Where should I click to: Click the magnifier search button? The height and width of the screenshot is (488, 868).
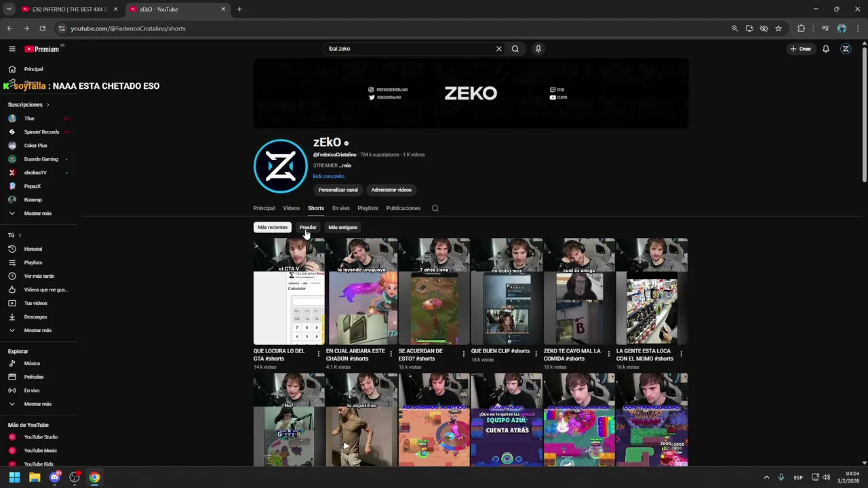click(515, 49)
